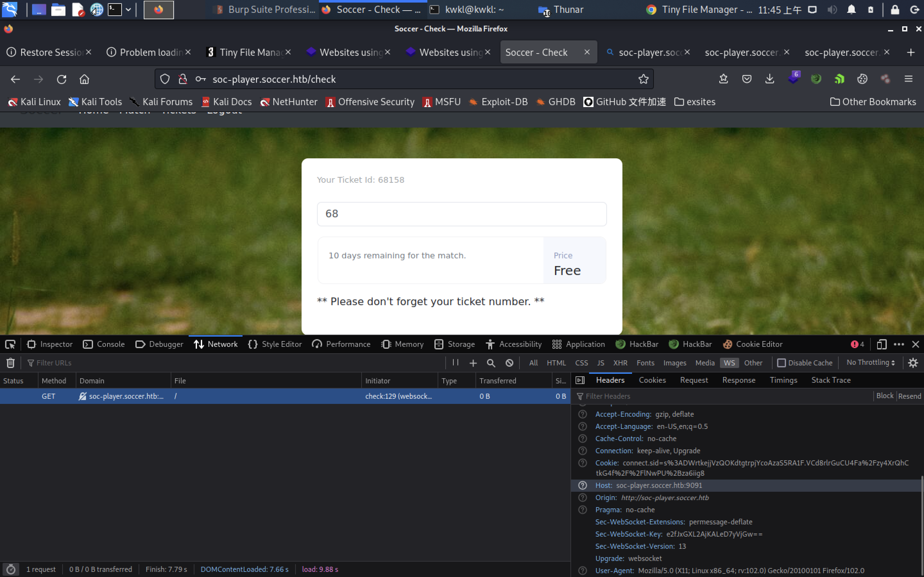Viewport: 924px width, 577px height.
Task: Toggle the WS filter button
Action: [729, 363]
